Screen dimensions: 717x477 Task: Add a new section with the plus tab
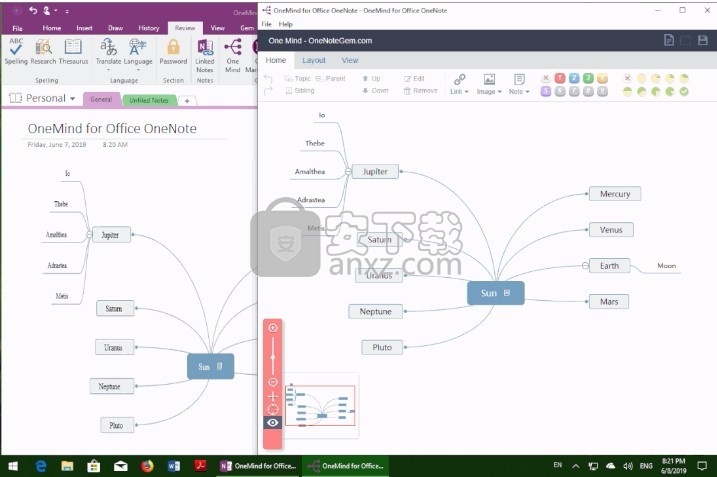click(x=187, y=101)
